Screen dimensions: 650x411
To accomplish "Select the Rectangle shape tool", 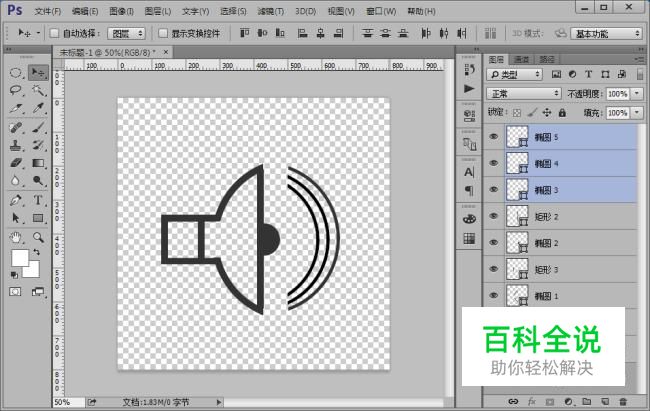I will 38,218.
